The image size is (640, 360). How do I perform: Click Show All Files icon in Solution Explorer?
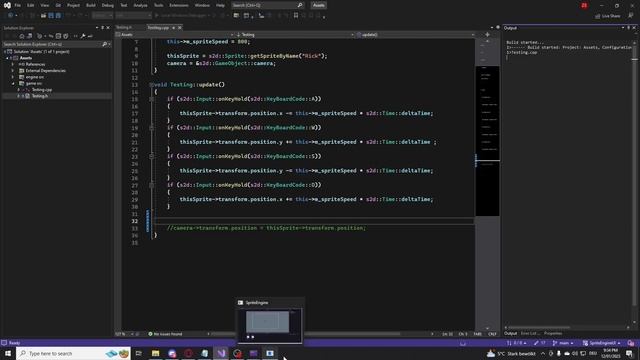(66, 36)
